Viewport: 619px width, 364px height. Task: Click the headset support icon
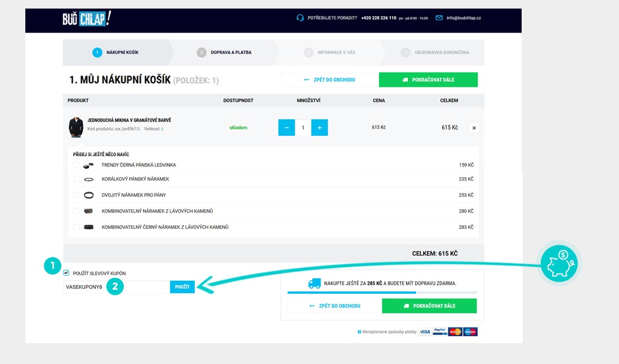click(x=300, y=18)
